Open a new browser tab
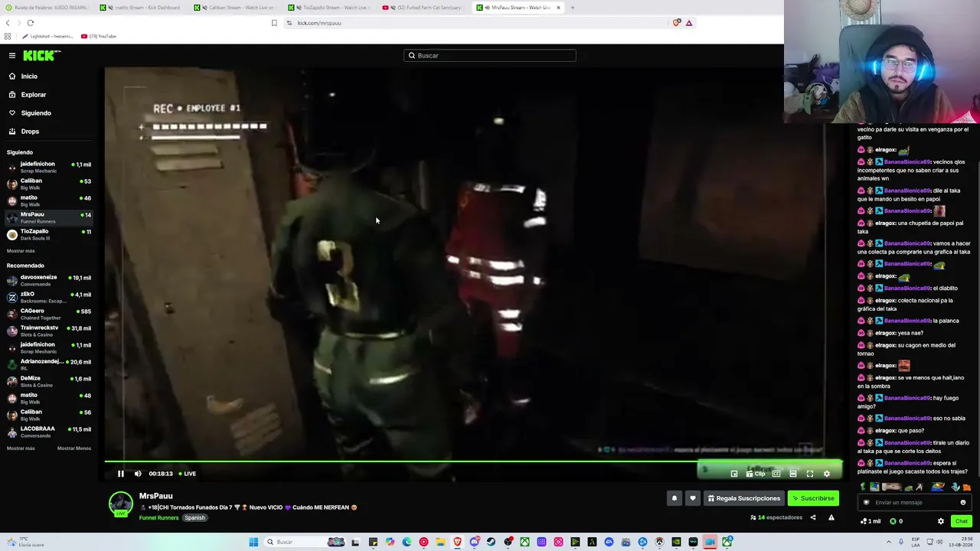 click(x=573, y=8)
